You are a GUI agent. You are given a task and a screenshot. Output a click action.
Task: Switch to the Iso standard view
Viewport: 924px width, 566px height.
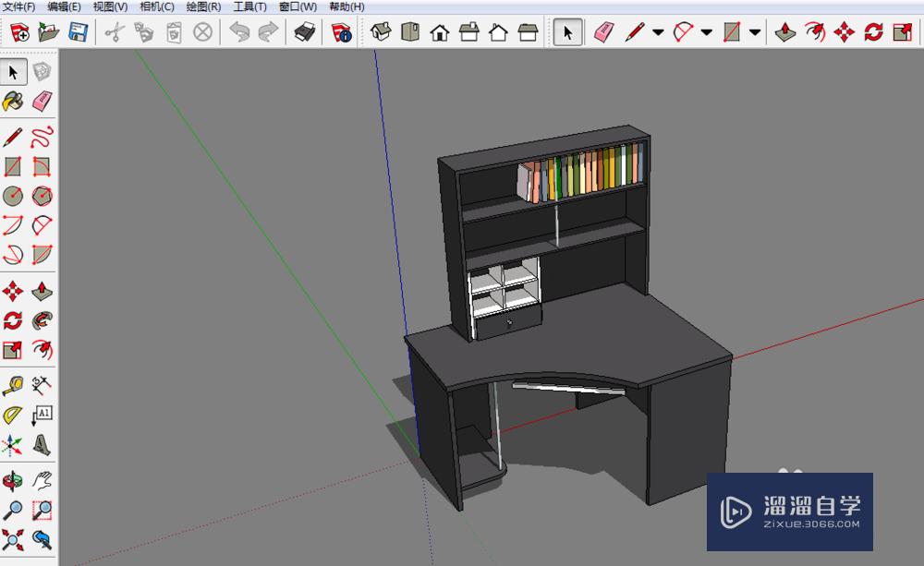click(381, 33)
